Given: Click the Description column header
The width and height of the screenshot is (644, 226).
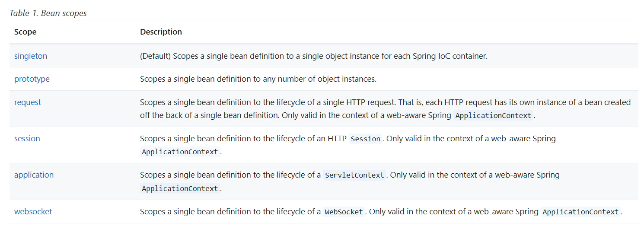Looking at the screenshot, I should (161, 32).
